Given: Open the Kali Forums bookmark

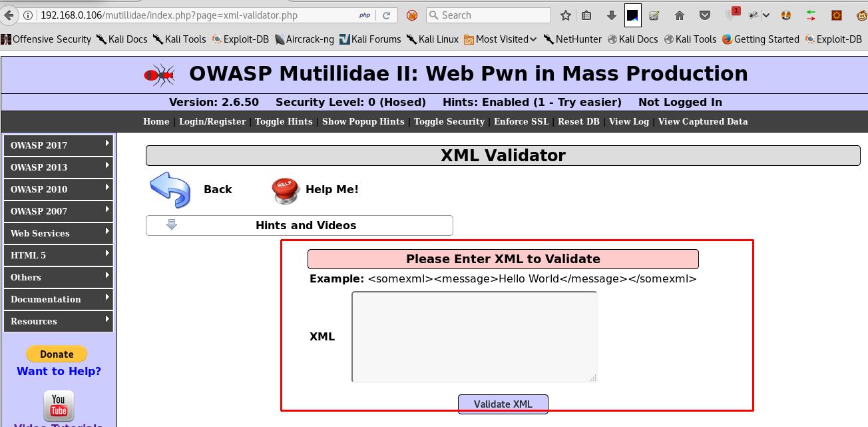Looking at the screenshot, I should 370,39.
